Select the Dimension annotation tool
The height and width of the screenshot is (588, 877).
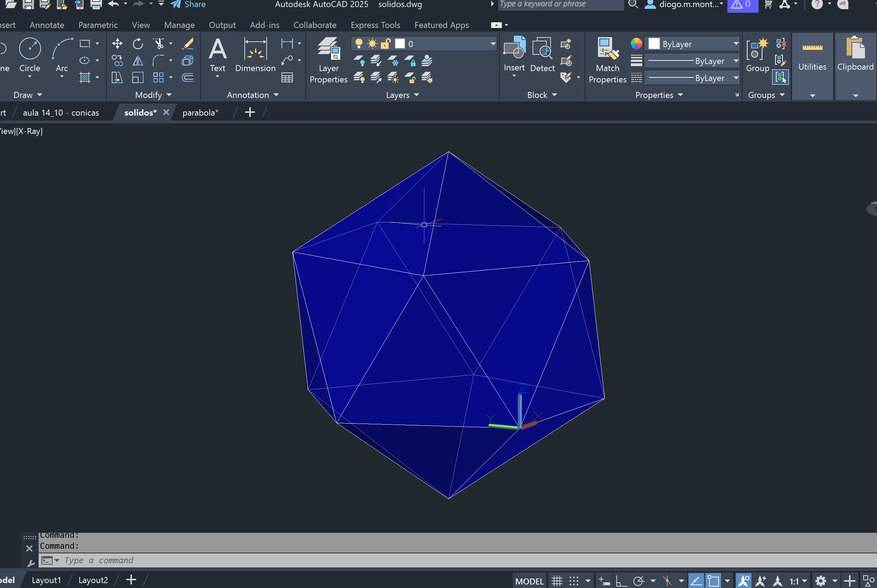pyautogui.click(x=255, y=49)
